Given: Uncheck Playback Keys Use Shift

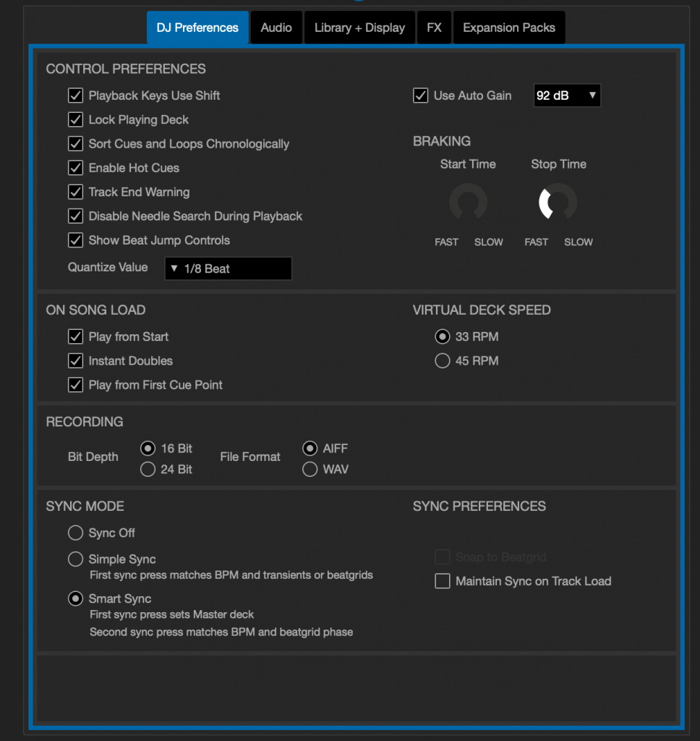Looking at the screenshot, I should pos(75,96).
